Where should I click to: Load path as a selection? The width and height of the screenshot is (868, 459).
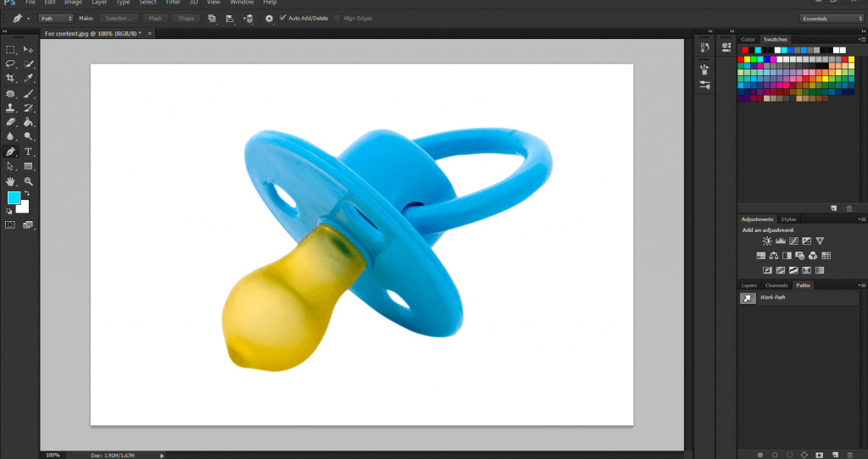point(790,455)
